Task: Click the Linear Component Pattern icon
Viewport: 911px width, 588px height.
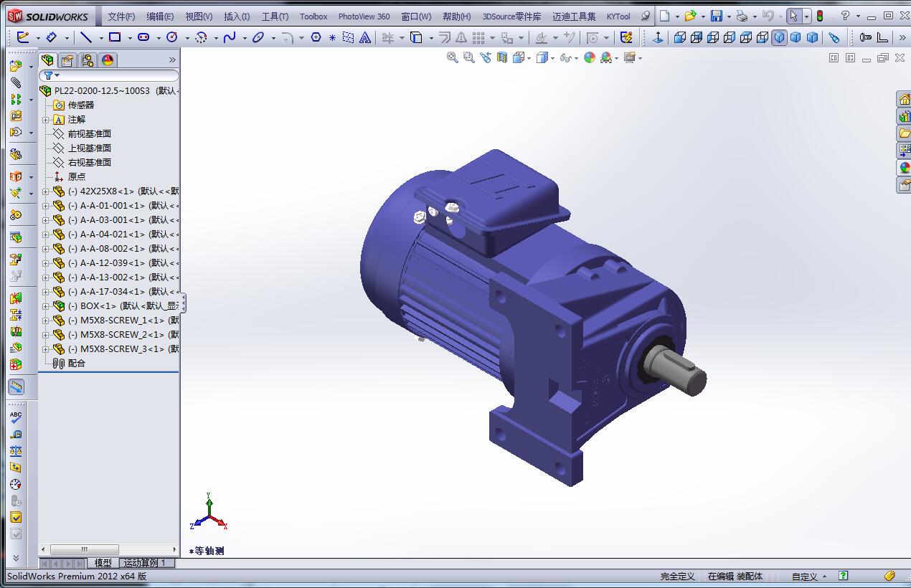Action: (16, 100)
